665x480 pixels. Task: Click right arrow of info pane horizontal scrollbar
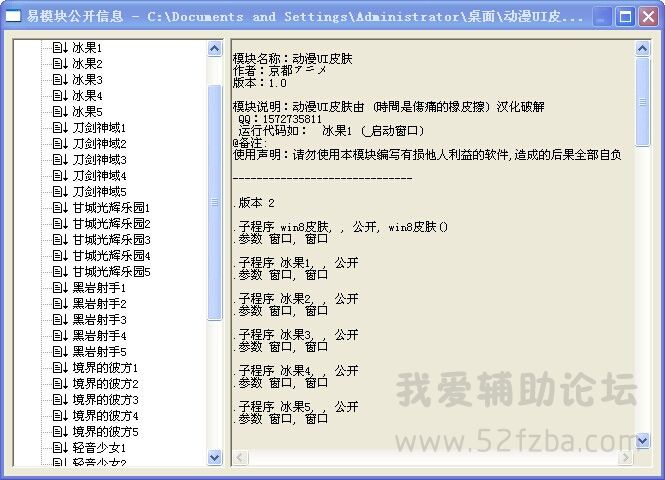626,458
